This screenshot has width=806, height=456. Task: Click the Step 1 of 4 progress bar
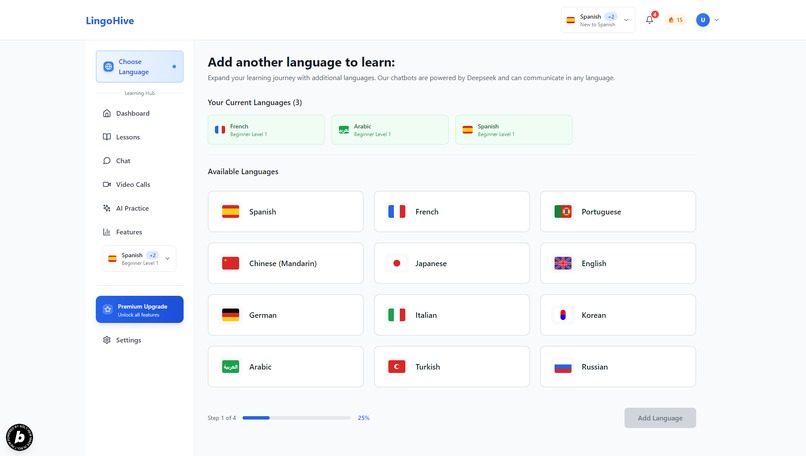(297, 418)
